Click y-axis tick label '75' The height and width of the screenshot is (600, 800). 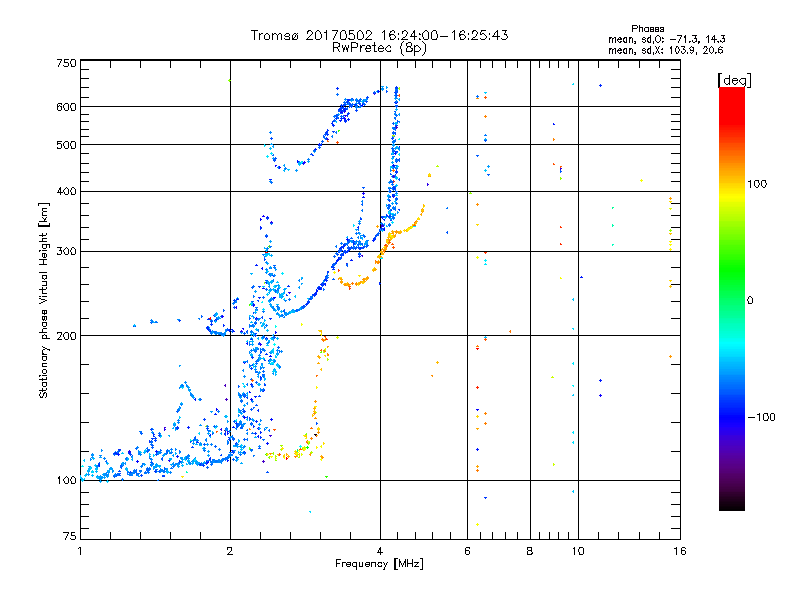(70, 536)
